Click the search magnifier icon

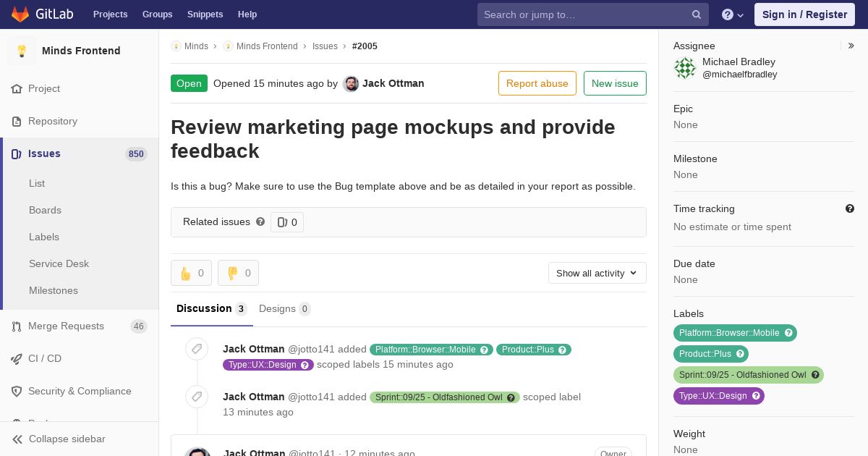pyautogui.click(x=697, y=14)
